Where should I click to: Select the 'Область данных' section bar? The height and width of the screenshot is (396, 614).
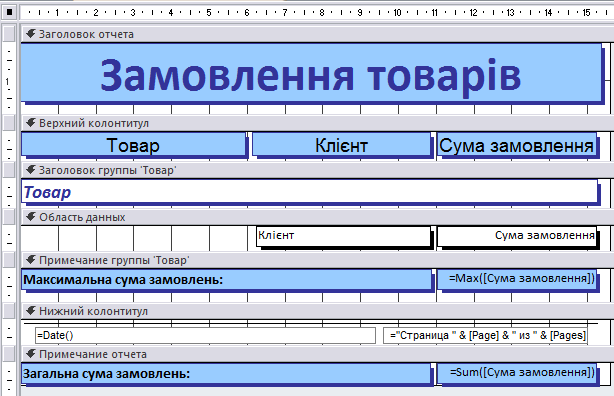(x=317, y=217)
